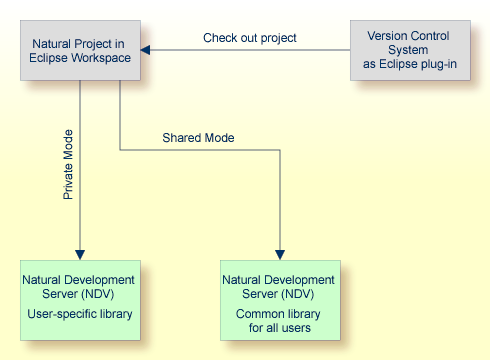Click the vertical Private Mode connector line
This screenshot has width=490, height=360.
[x=80, y=165]
